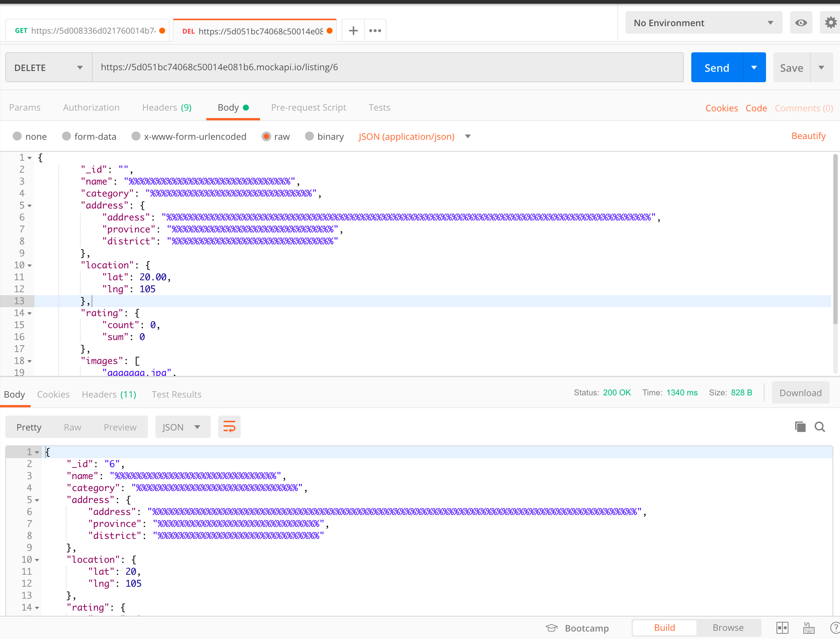Viewport: 840px width, 639px height.
Task: Open Bootcamp from the status bar
Action: 577,628
